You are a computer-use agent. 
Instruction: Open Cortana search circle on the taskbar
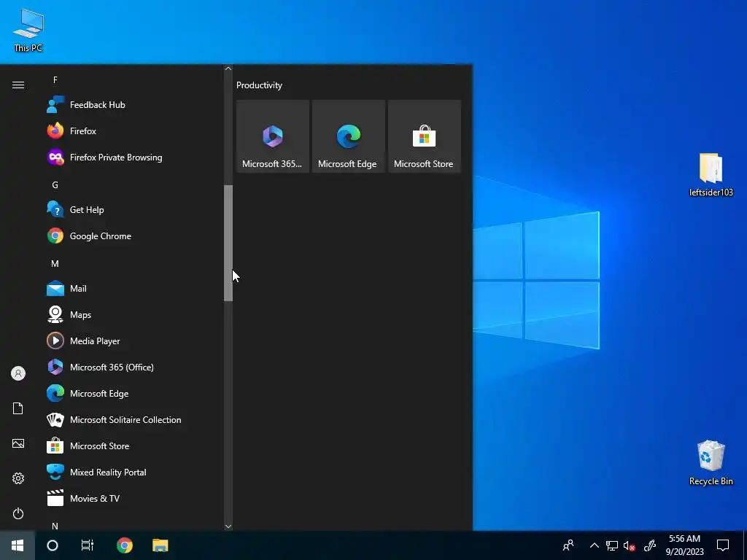coord(53,545)
